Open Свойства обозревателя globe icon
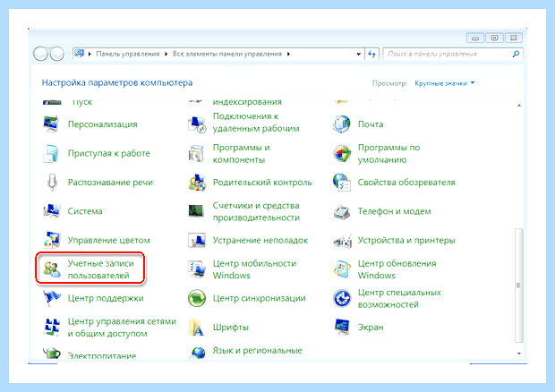This screenshot has width=555, height=392. click(x=342, y=183)
